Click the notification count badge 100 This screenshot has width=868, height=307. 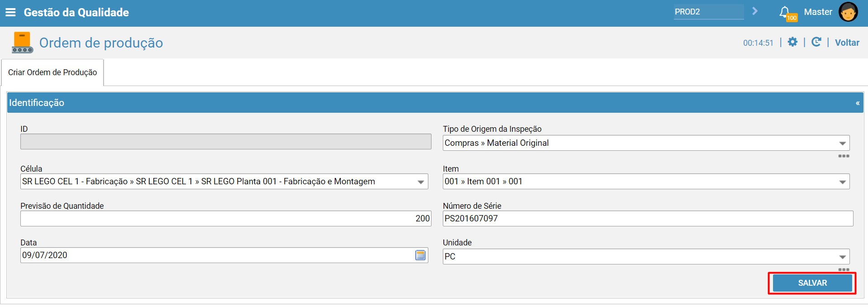[792, 18]
